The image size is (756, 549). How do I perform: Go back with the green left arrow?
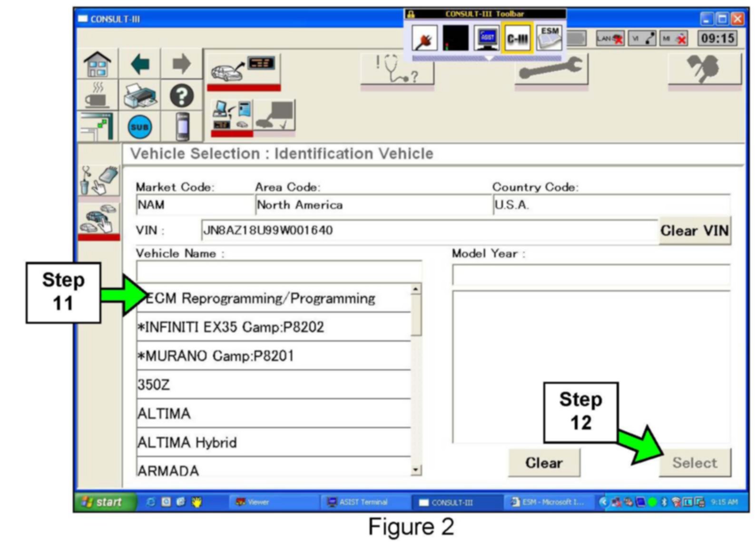pos(140,64)
